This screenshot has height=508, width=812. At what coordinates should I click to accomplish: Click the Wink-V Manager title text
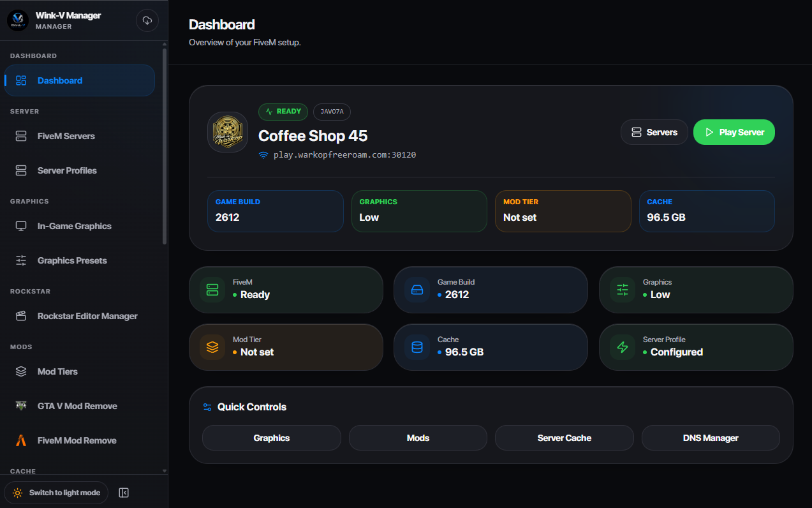coord(68,15)
